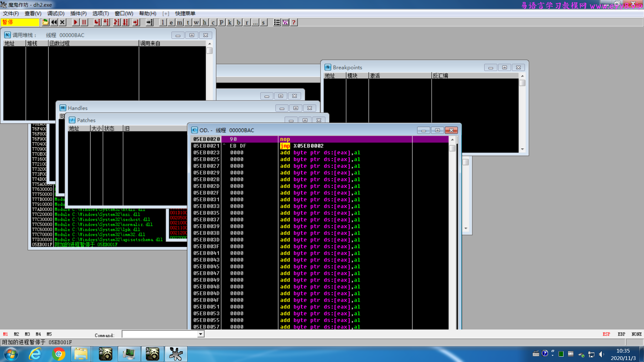Click the Step Over toolbar icon
644x362 pixels.
point(106,22)
